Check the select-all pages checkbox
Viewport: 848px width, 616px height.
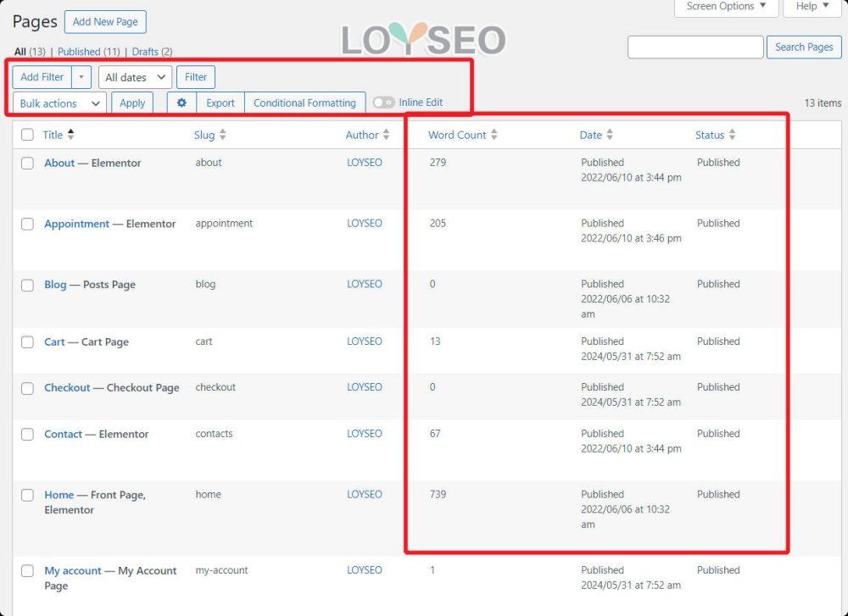pos(27,135)
